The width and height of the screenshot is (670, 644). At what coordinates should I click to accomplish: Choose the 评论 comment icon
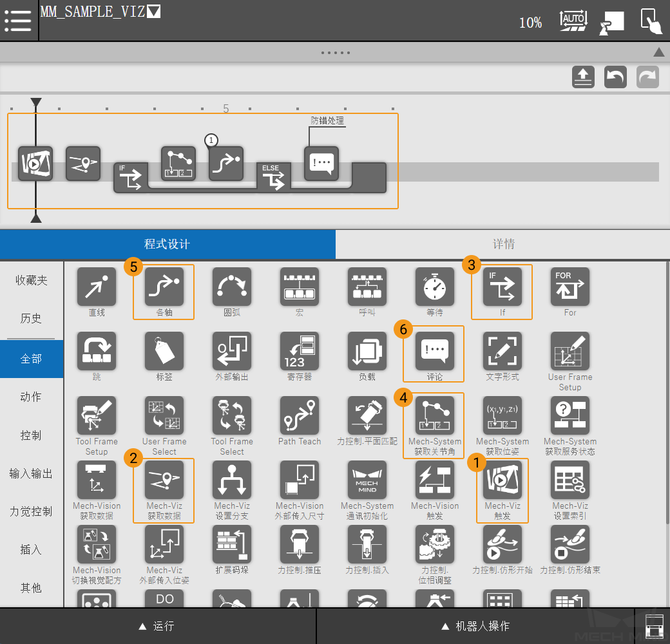tap(435, 351)
